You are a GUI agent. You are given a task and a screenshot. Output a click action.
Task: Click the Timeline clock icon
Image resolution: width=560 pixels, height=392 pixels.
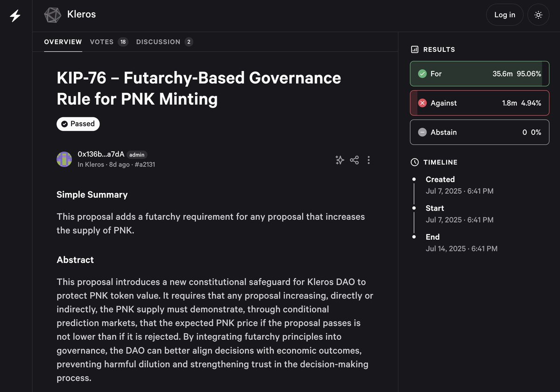(x=415, y=162)
